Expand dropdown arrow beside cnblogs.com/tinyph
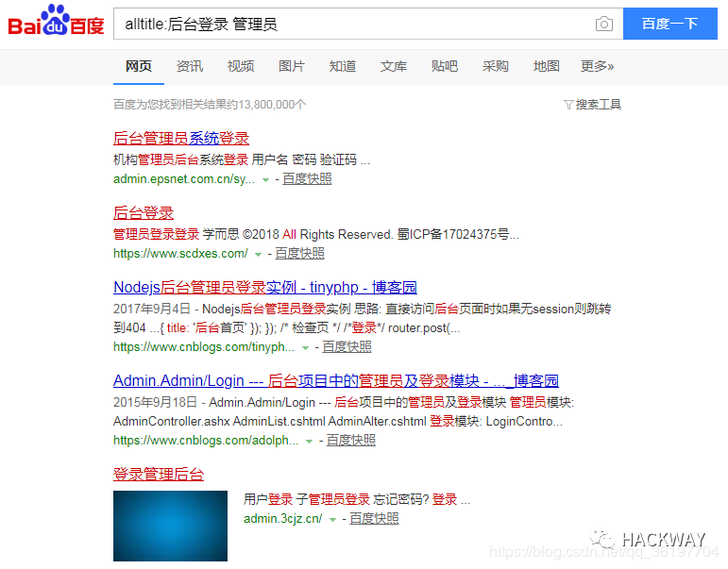Viewport: 728px width, 569px height. point(305,348)
